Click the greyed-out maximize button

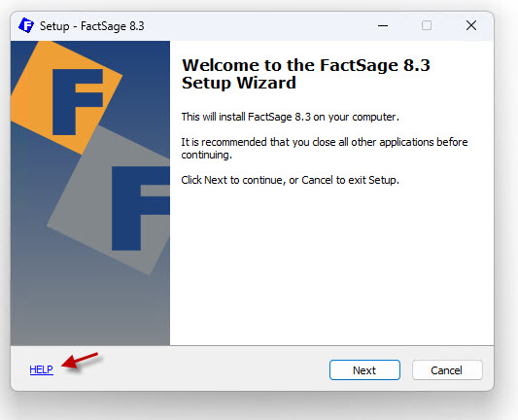(427, 25)
